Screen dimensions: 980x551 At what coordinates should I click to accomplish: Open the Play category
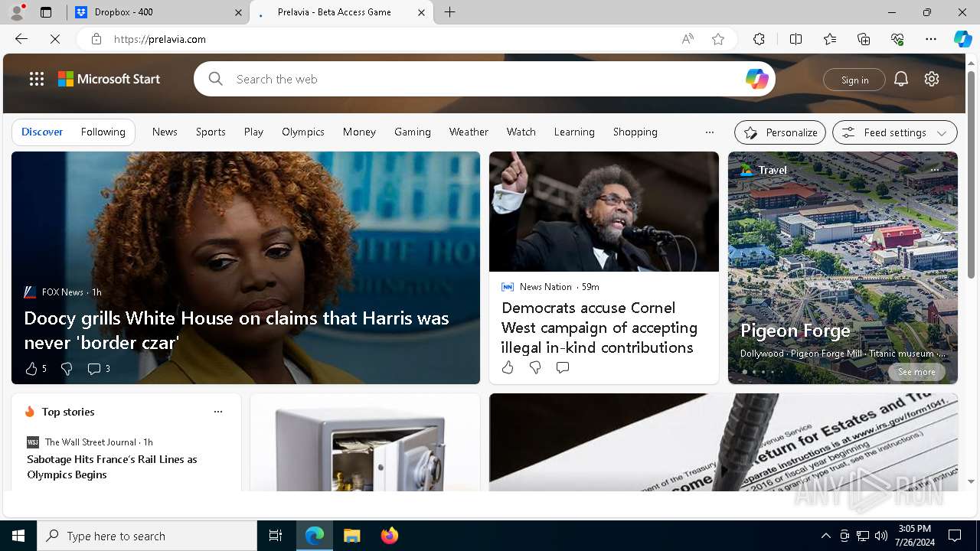[253, 132]
